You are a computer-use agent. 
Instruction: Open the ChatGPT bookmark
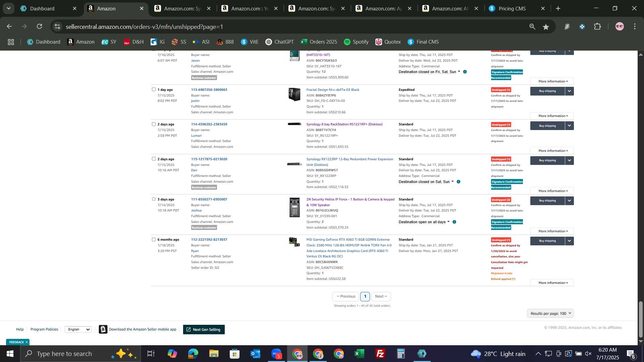(x=279, y=42)
